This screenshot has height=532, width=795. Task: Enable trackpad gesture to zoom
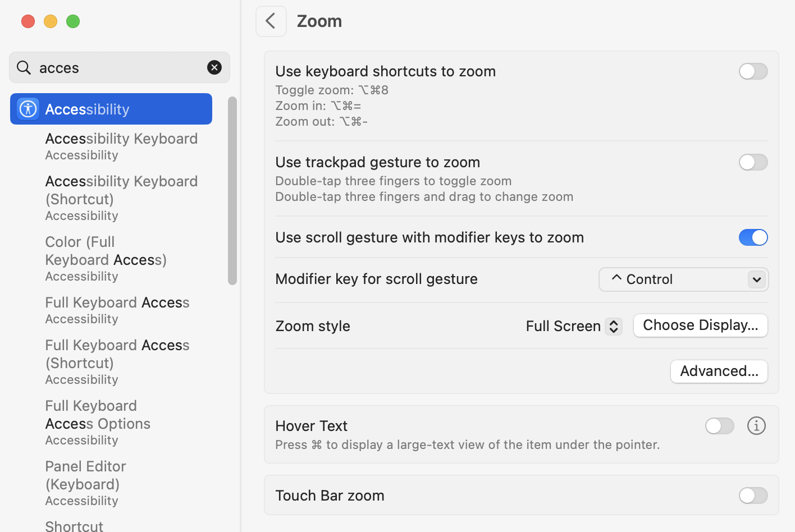(x=753, y=162)
